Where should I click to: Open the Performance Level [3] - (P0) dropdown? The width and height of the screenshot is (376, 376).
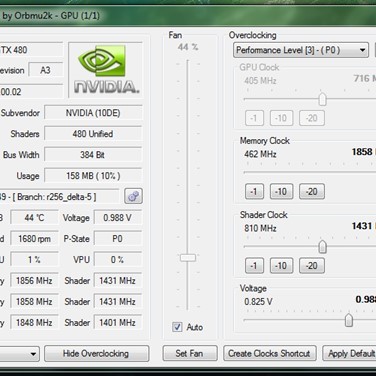301,50
